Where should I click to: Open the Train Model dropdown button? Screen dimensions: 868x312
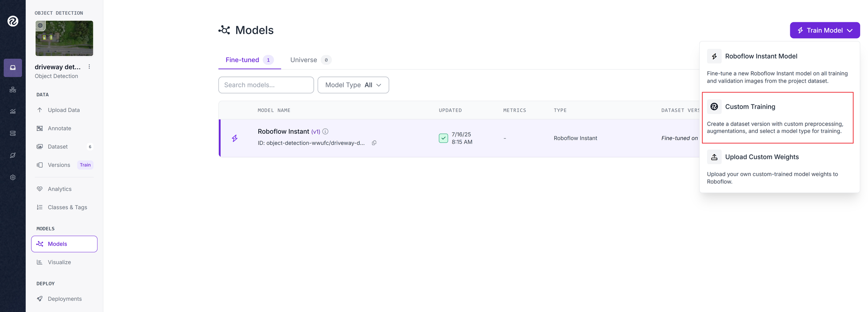point(825,30)
